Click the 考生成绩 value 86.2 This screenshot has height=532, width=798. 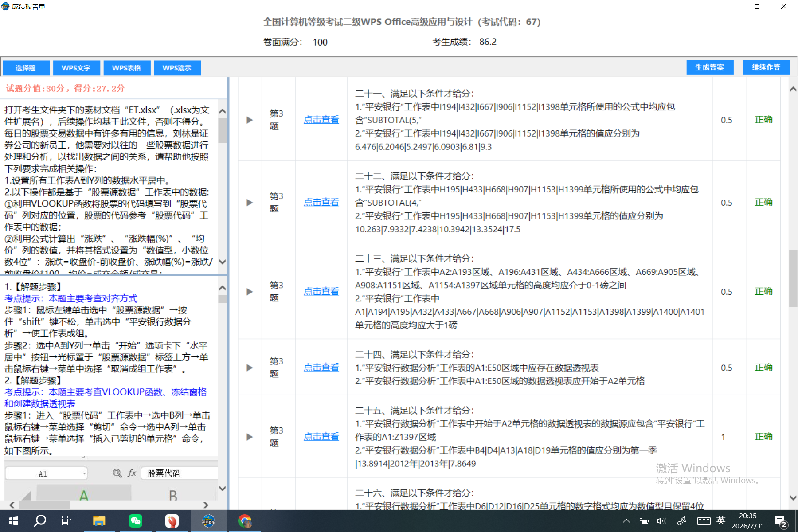[488, 42]
